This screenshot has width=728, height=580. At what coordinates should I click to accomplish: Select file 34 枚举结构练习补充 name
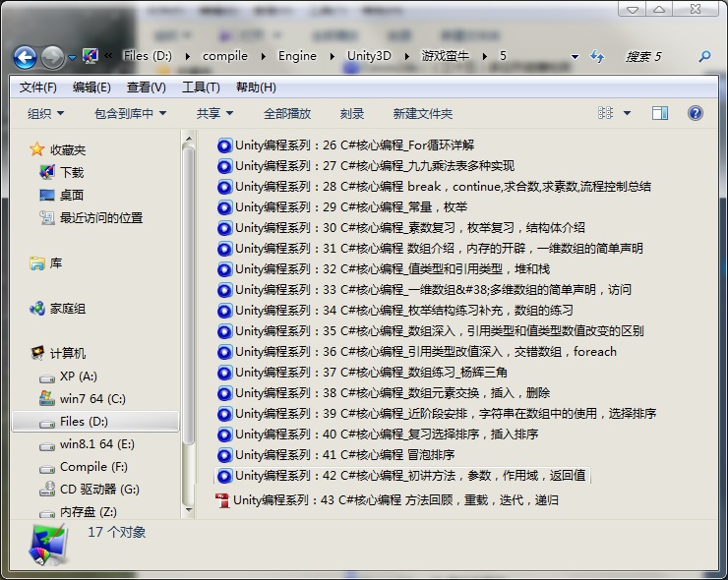point(404,311)
